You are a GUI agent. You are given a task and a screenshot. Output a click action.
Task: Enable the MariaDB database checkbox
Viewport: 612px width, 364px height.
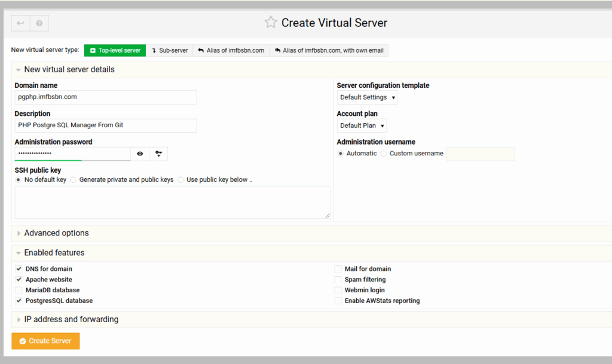(19, 290)
